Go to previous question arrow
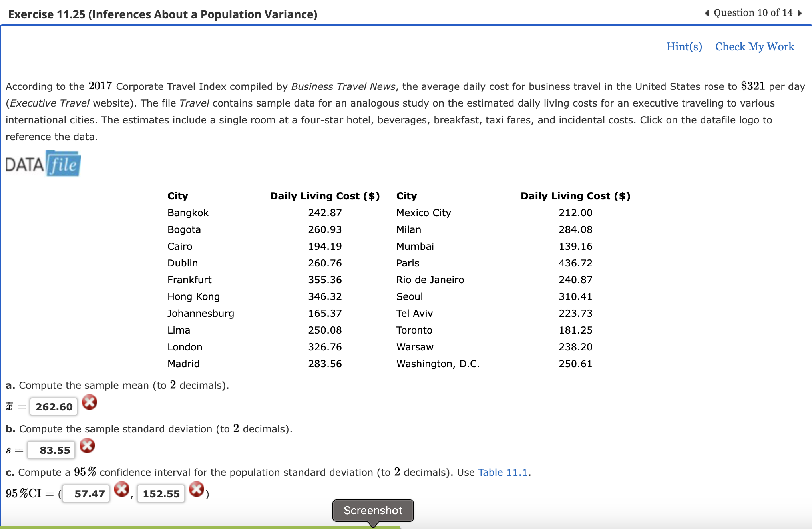 [707, 13]
